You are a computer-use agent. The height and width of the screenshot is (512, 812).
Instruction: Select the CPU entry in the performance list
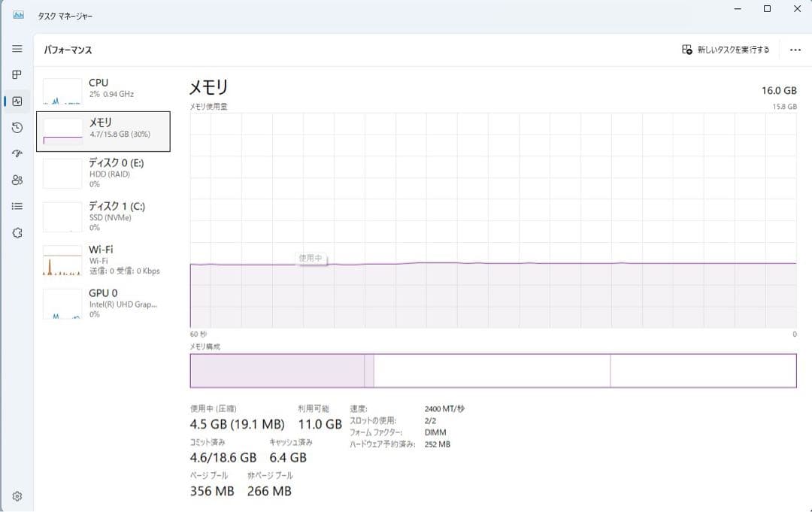[105, 87]
